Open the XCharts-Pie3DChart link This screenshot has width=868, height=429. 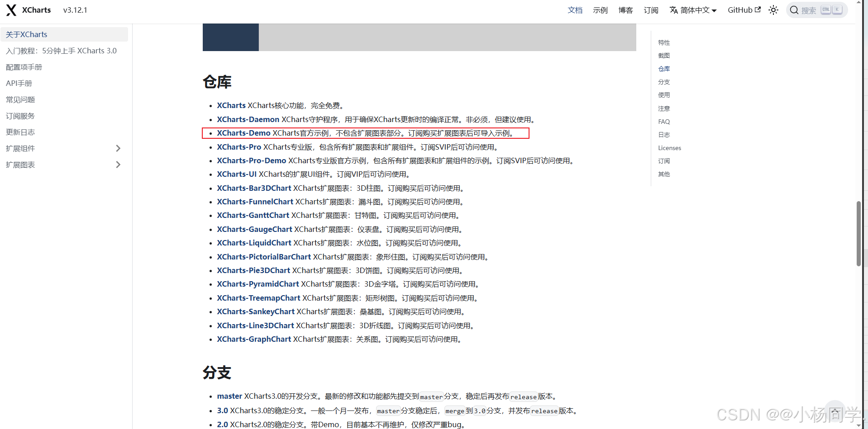(253, 270)
